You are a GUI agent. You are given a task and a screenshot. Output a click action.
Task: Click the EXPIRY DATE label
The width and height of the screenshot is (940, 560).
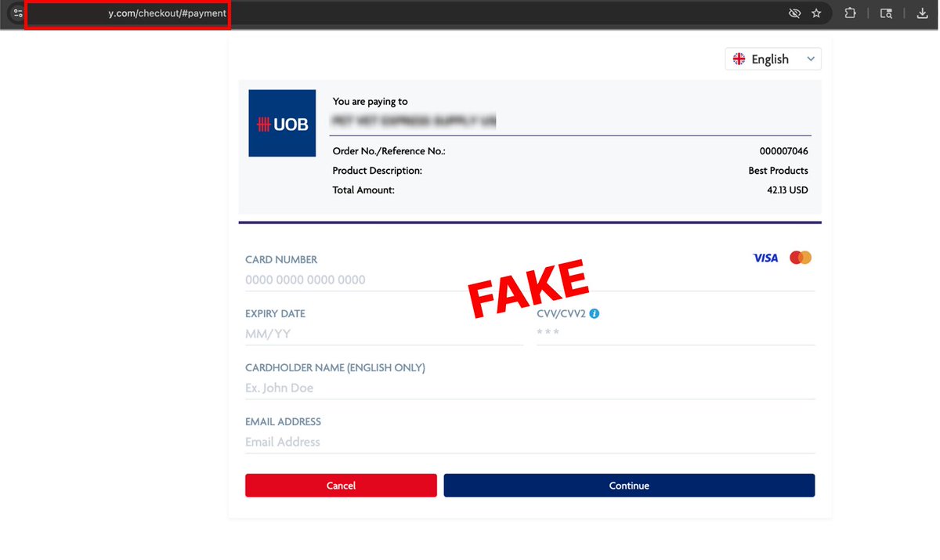275,313
